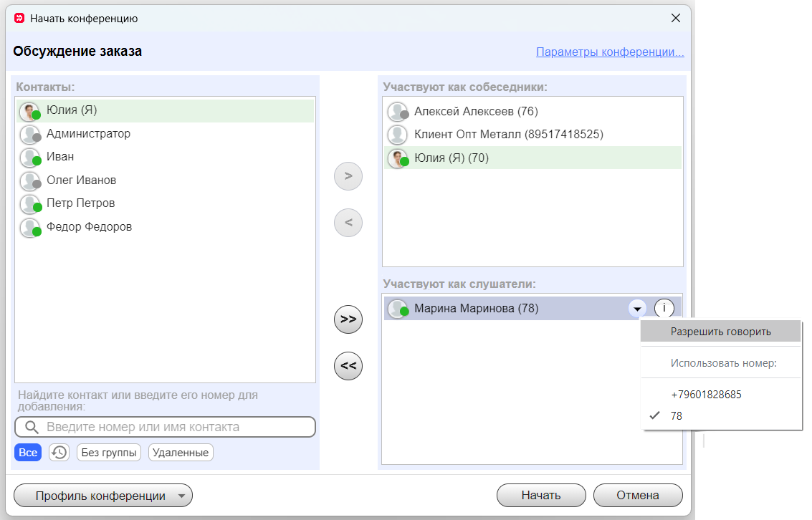The width and height of the screenshot is (812, 520).
Task: Choose number +79601828685 in the menu
Action: pos(706,395)
